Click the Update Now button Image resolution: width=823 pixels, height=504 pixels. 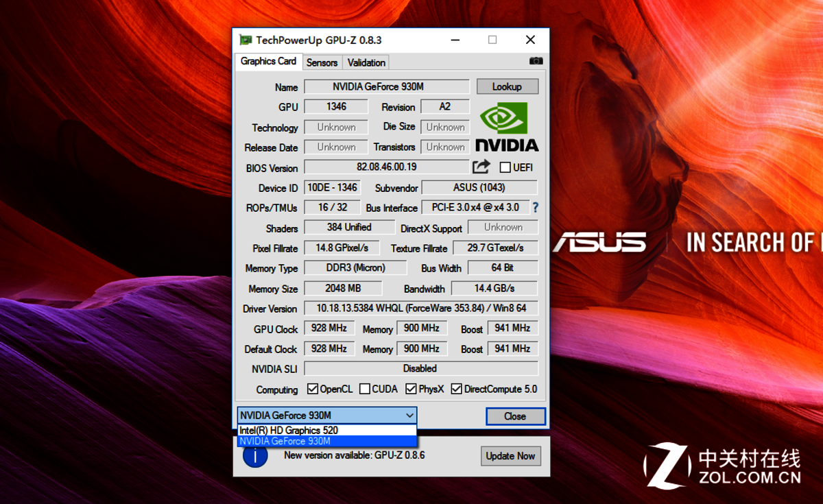[x=510, y=456]
